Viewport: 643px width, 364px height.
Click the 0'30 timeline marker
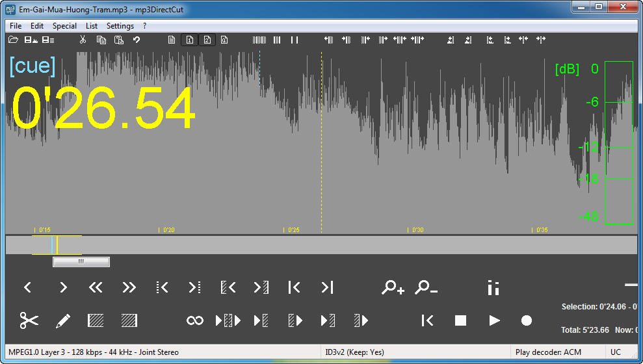tap(417, 230)
